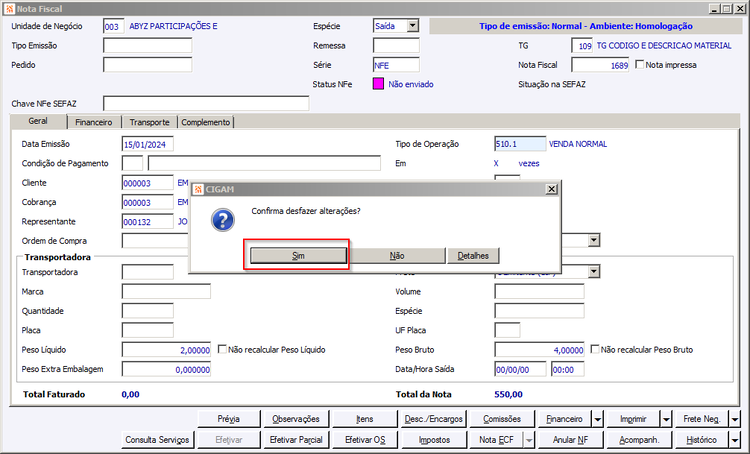The image size is (750, 454).
Task: Check Não recalcular Peso Bruto
Action: [x=595, y=349]
